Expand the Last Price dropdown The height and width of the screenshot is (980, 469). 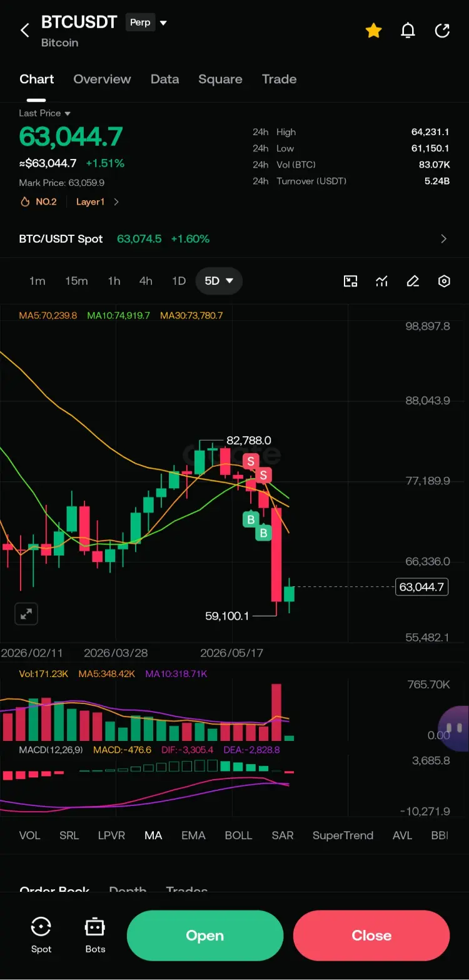click(x=44, y=113)
